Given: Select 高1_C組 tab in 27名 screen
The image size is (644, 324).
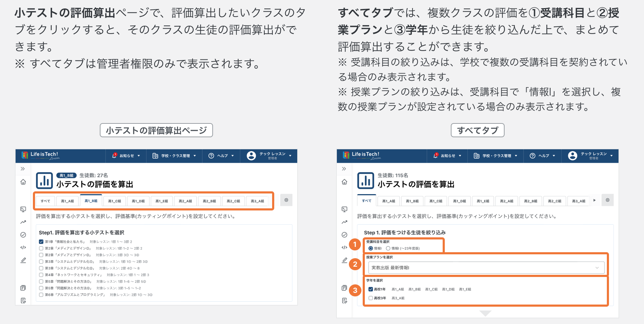Looking at the screenshot, I should [x=114, y=201].
